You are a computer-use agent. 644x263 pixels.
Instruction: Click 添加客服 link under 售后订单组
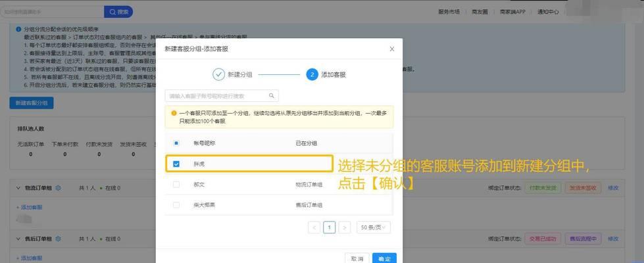click(x=29, y=258)
